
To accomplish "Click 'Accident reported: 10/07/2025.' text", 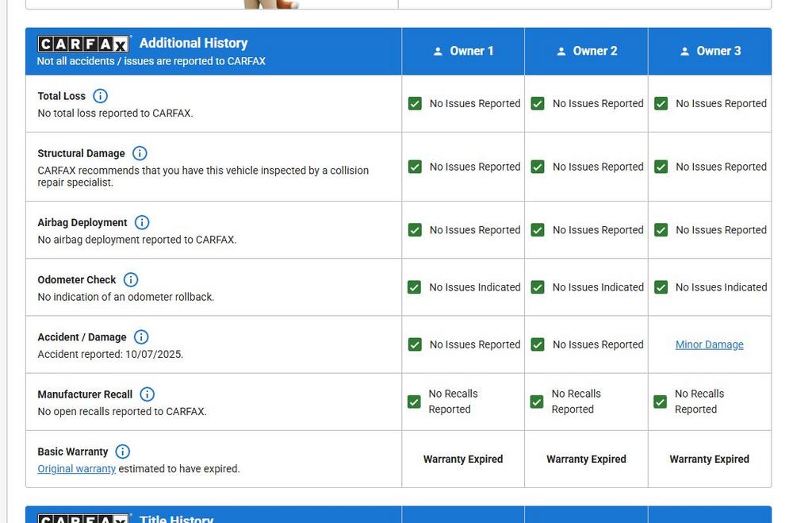I will tap(110, 355).
